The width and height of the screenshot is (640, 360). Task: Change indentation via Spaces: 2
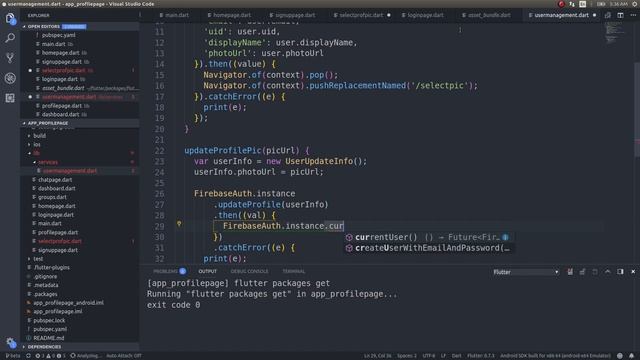pyautogui.click(x=407, y=356)
